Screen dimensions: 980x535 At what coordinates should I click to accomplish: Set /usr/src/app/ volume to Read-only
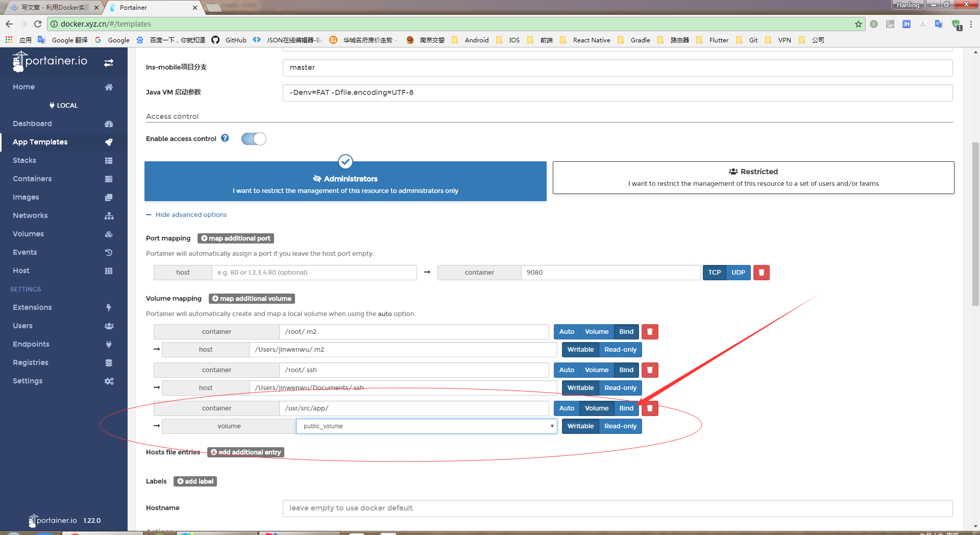tap(620, 426)
